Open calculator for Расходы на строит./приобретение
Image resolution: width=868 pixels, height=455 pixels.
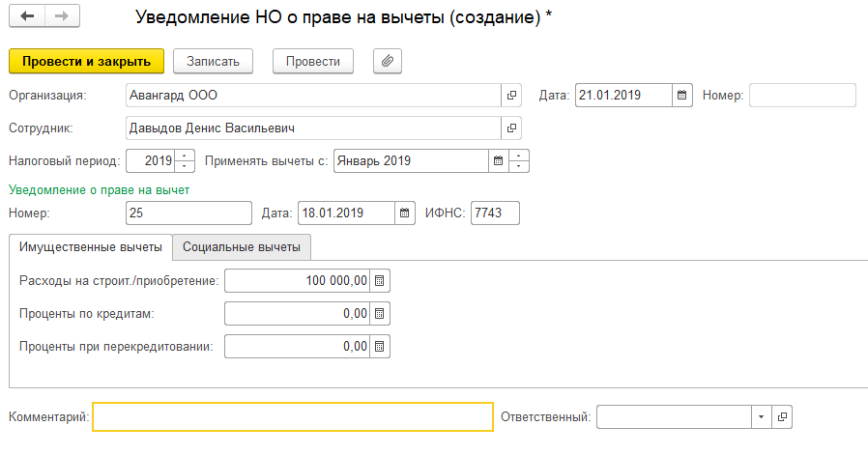380,281
